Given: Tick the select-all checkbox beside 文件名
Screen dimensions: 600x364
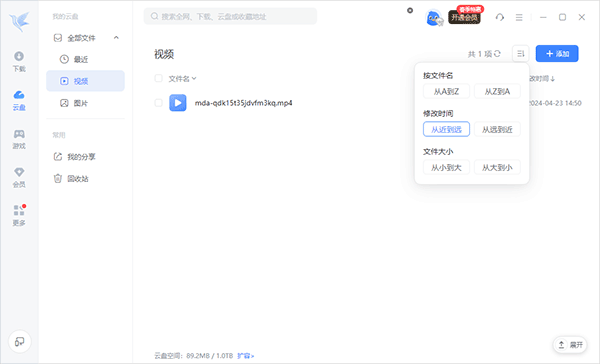Looking at the screenshot, I should coord(158,78).
